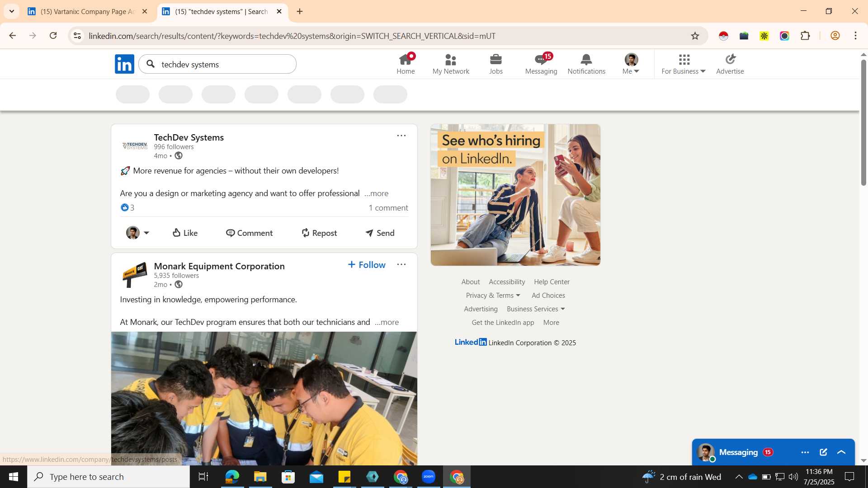
Task: Repost the TechDev Systems post
Action: click(x=319, y=233)
